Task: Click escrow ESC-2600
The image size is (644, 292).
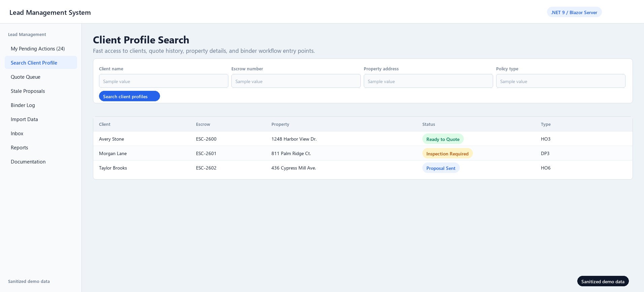Action: coord(206,139)
